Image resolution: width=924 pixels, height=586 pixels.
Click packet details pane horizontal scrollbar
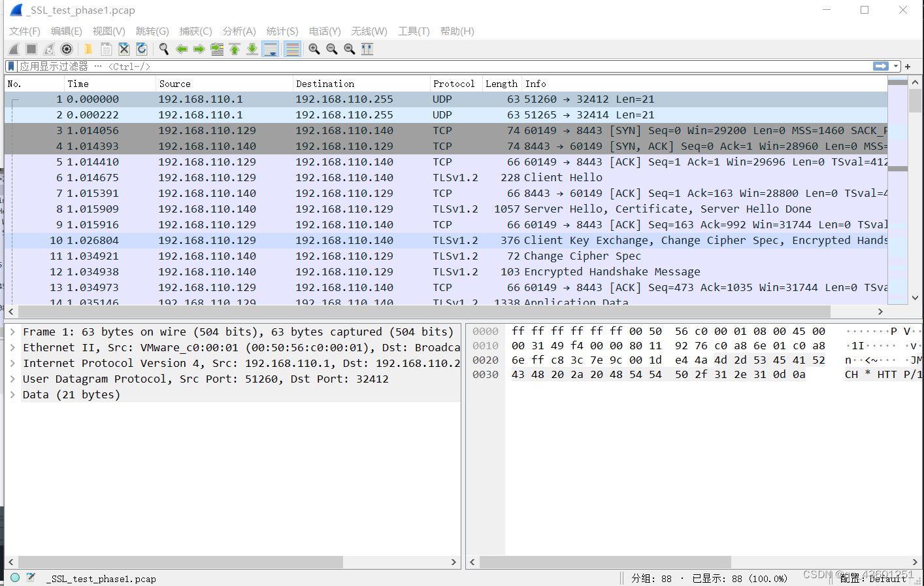click(180, 562)
